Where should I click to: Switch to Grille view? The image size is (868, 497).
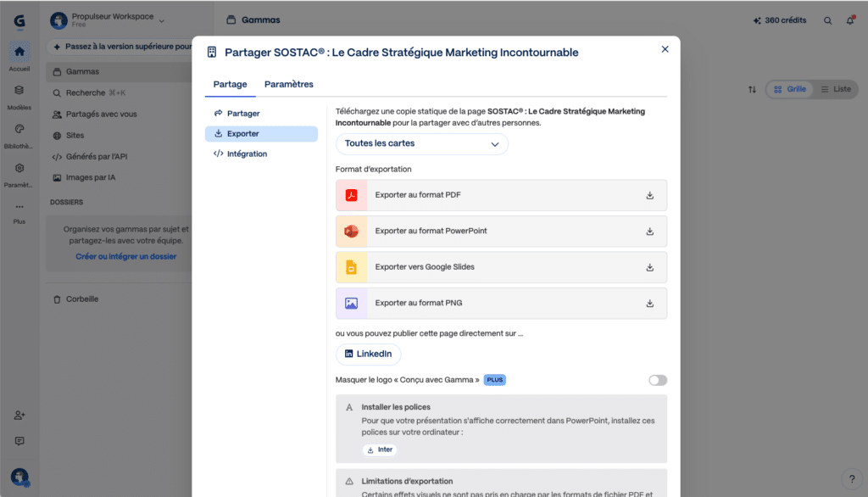click(x=790, y=89)
